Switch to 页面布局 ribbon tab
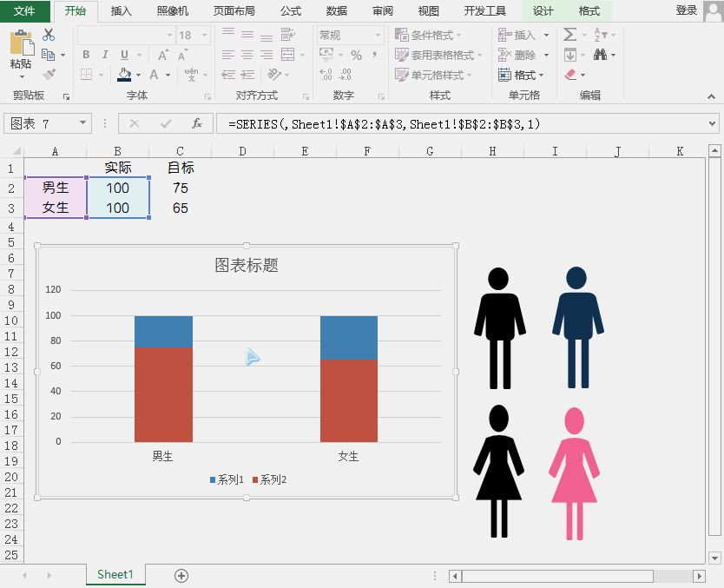 click(x=234, y=11)
